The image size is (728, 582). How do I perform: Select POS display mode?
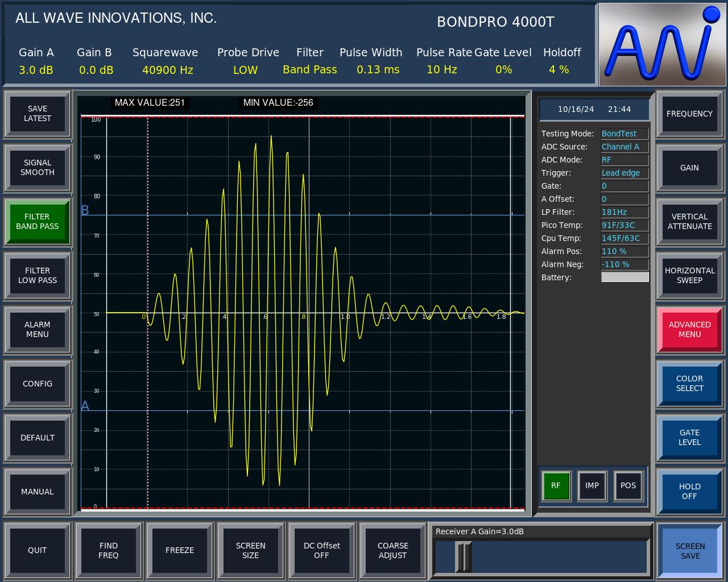click(x=628, y=485)
